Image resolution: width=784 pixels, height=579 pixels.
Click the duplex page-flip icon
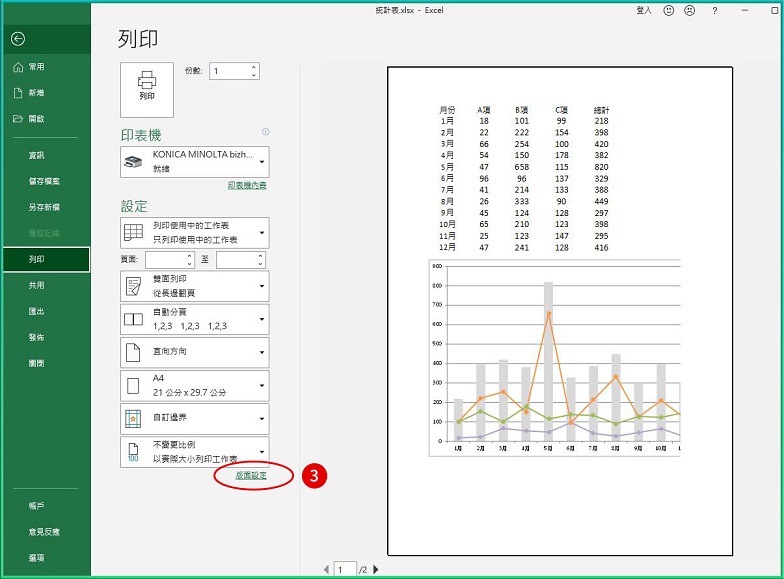click(x=134, y=286)
